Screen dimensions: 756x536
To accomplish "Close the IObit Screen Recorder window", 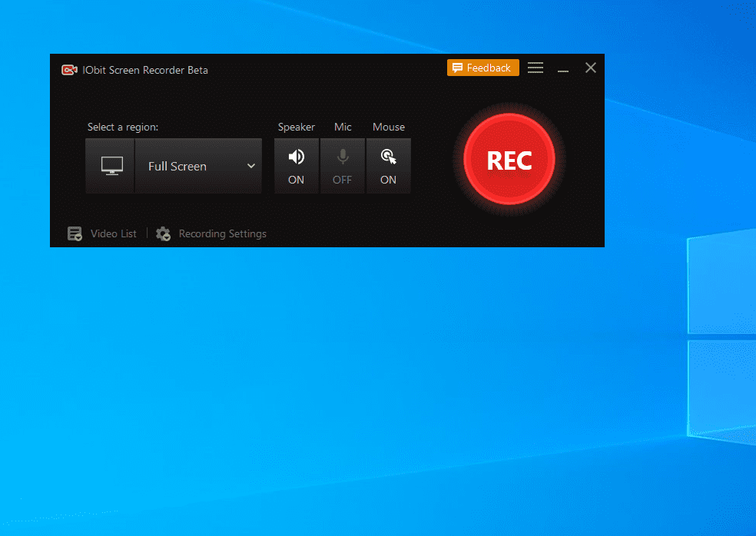I will [x=591, y=68].
